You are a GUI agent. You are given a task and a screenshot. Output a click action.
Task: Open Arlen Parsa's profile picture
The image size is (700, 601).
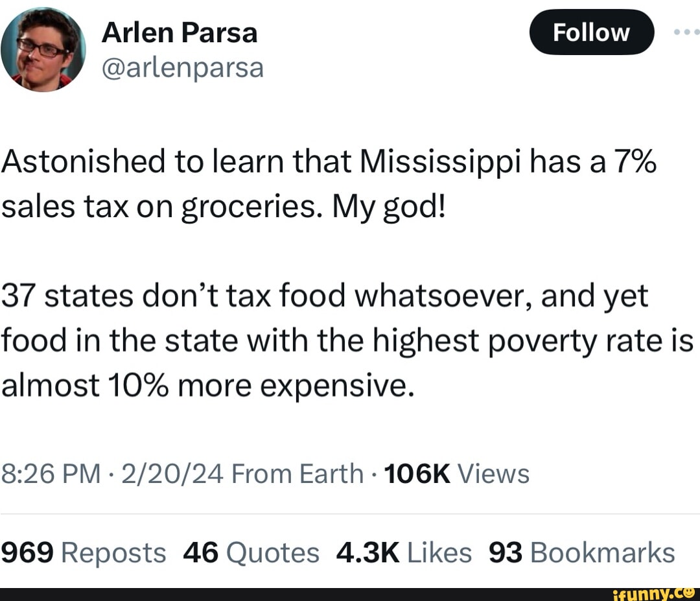pos(44,50)
